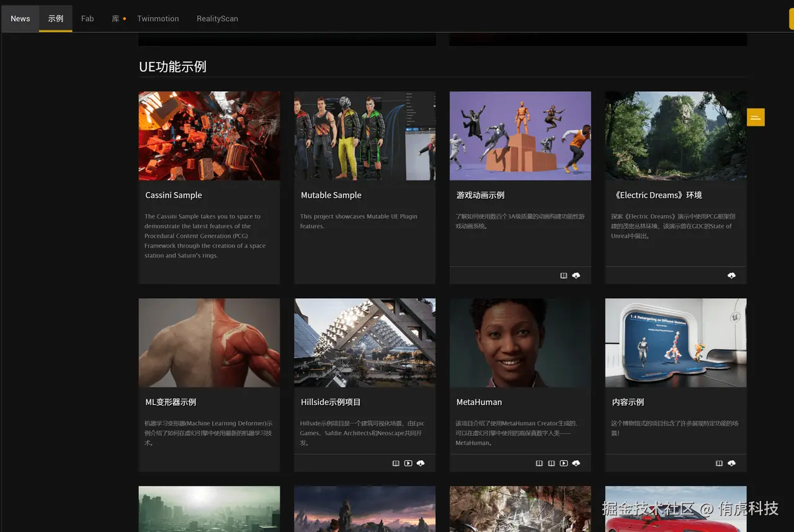Open the Mutable Sample title link
This screenshot has width=794, height=532.
[x=331, y=195]
